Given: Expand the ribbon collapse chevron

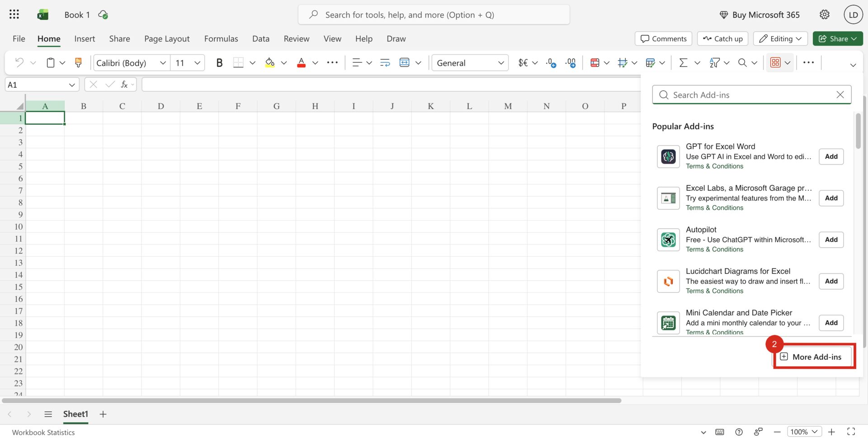Looking at the screenshot, I should [853, 65].
